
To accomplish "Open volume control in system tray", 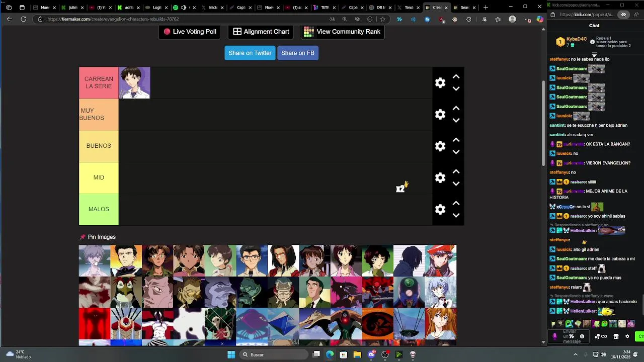I will [603, 354].
